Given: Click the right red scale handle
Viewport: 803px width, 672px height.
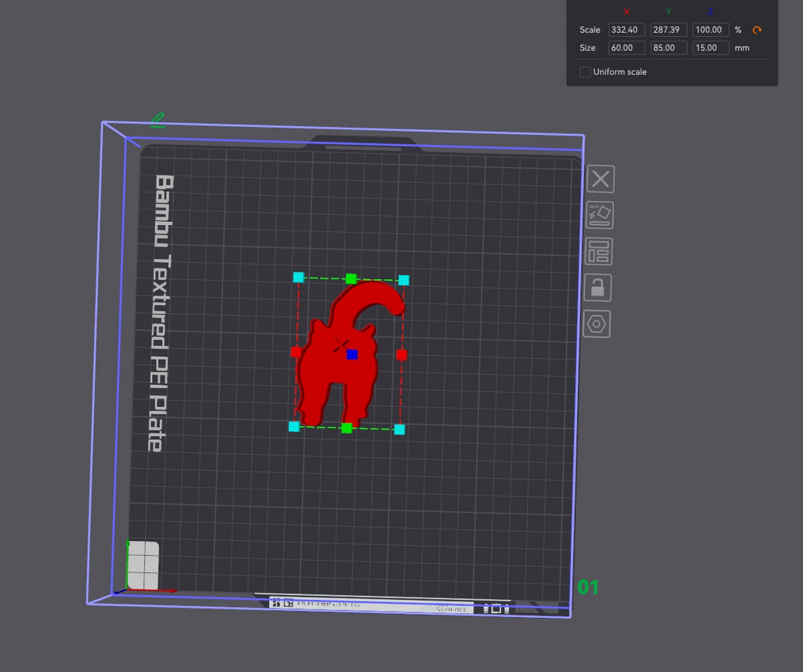Looking at the screenshot, I should (401, 354).
